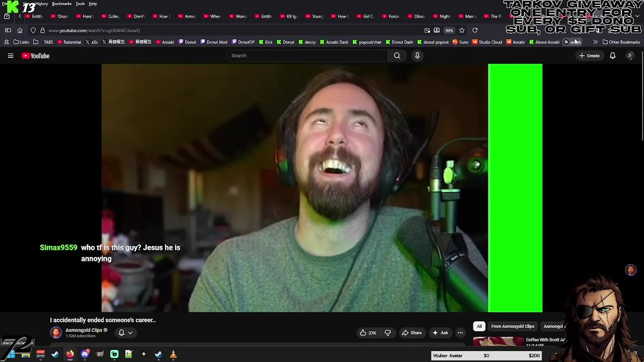Screen dimensions: 644x362
Task: Open Asmongold Clips channel avatar
Action: [x=56, y=332]
